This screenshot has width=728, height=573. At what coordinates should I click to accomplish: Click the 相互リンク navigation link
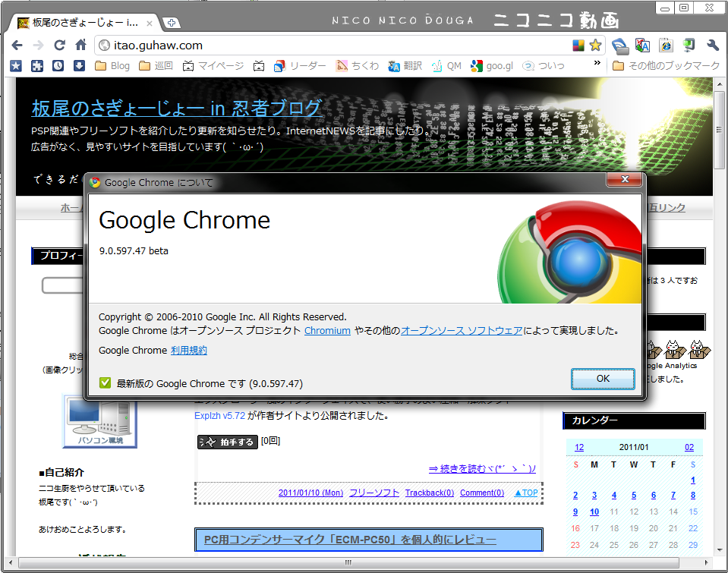click(x=665, y=207)
